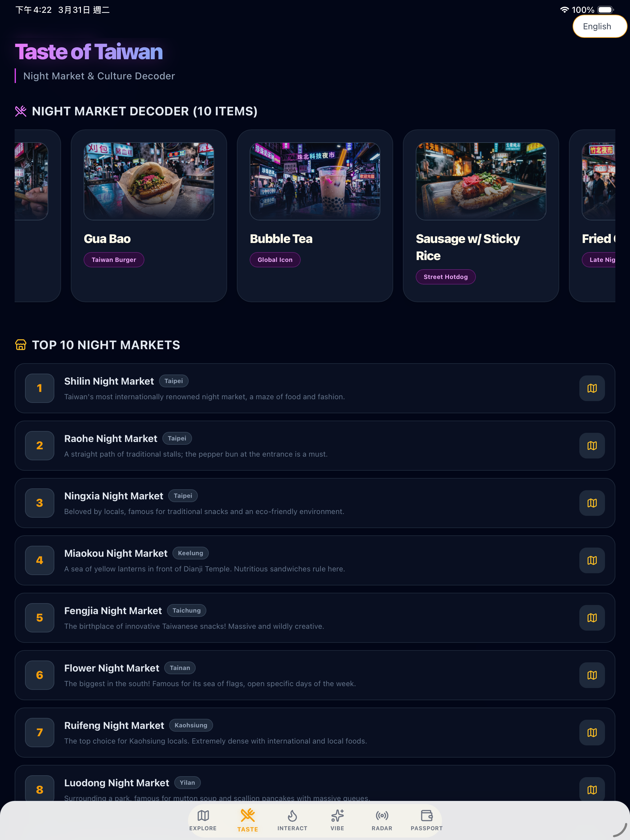
Task: Click the Taiwan Burger tag
Action: tap(114, 260)
